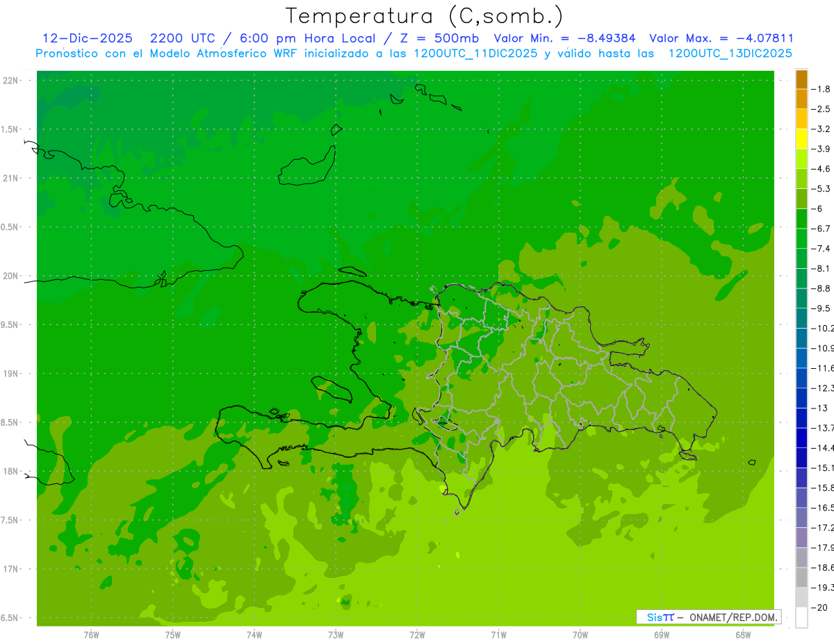Click the 18N latitude label

10,471
